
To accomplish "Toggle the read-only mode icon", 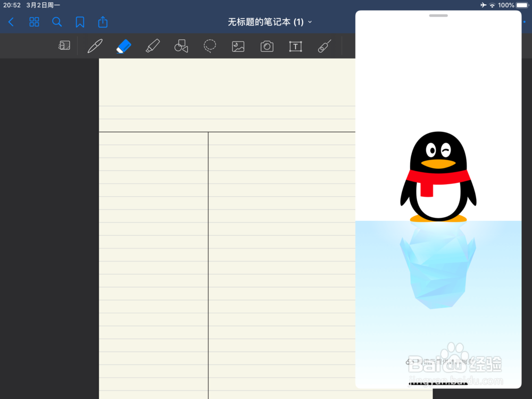I will pos(64,45).
